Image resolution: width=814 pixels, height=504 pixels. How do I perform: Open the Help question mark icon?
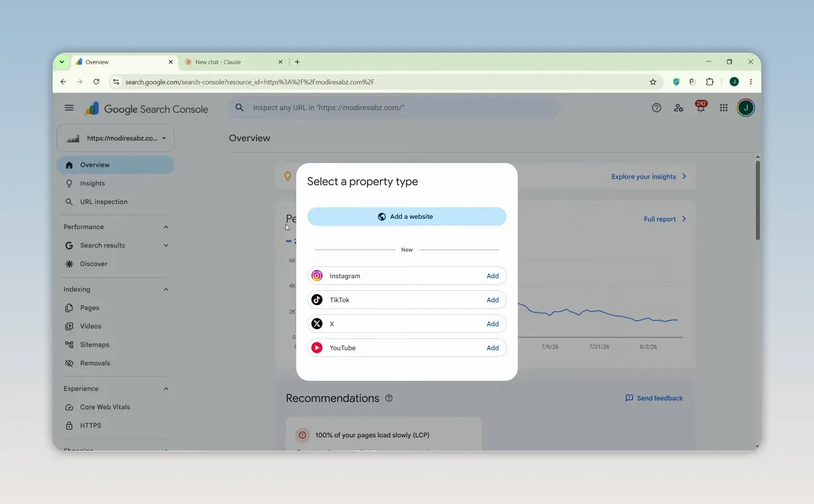pyautogui.click(x=656, y=108)
